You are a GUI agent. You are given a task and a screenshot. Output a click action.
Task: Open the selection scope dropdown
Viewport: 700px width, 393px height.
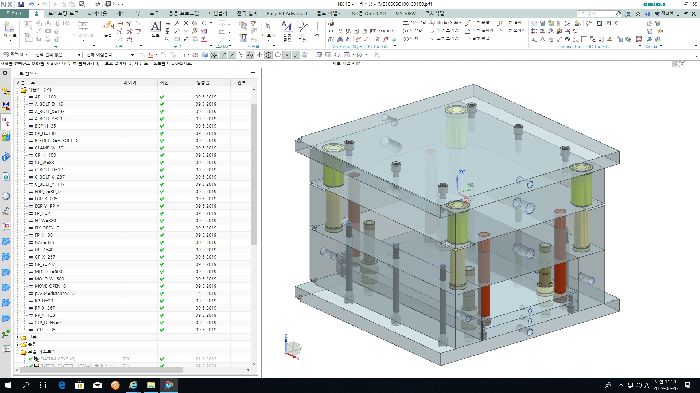click(110, 54)
